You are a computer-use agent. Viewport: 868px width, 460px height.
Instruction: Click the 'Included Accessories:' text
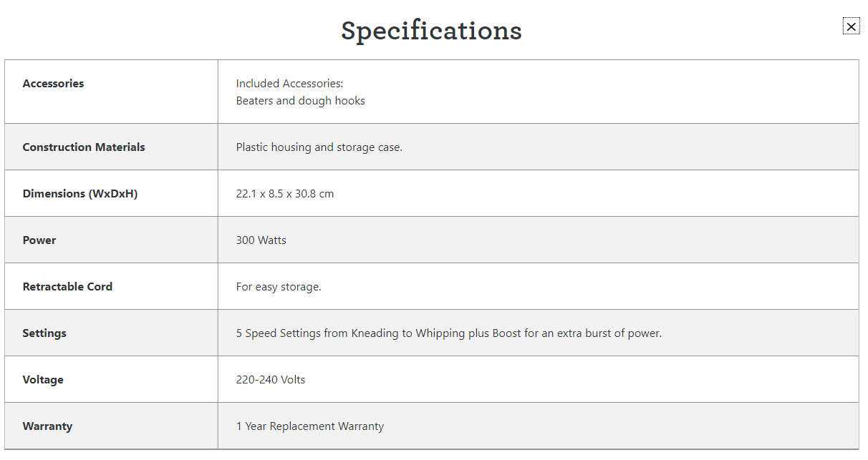click(289, 84)
